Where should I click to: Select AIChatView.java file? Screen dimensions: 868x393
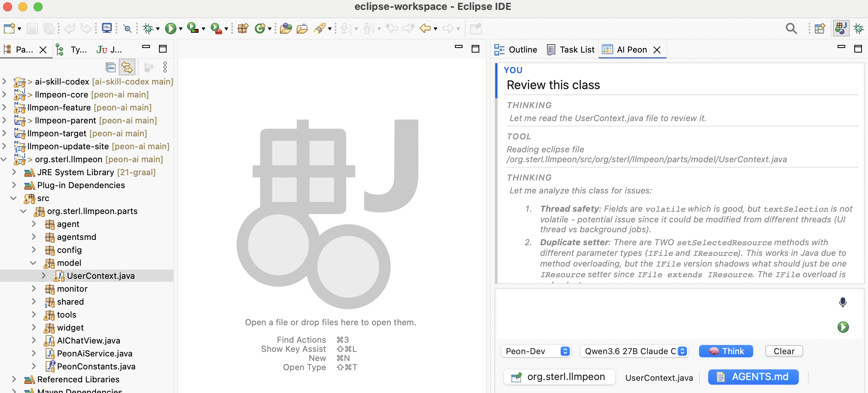(89, 340)
